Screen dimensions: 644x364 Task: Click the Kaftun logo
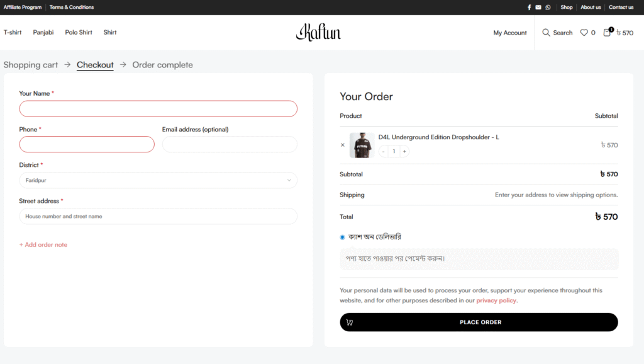(x=318, y=32)
